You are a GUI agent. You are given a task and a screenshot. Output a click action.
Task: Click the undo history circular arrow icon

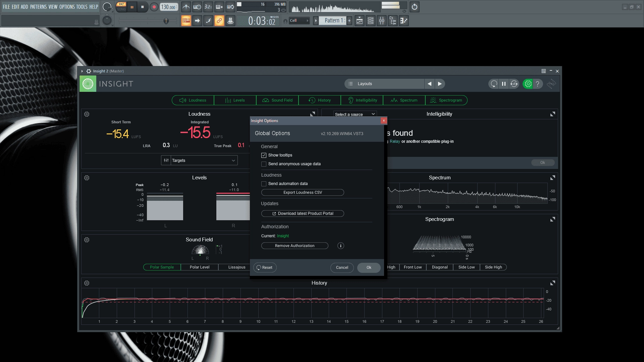coord(415,7)
